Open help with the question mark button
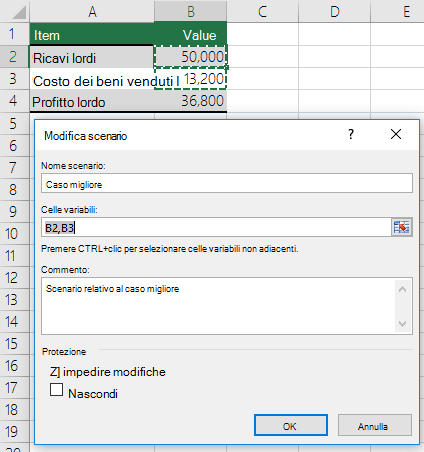The image size is (424, 452). click(x=351, y=134)
